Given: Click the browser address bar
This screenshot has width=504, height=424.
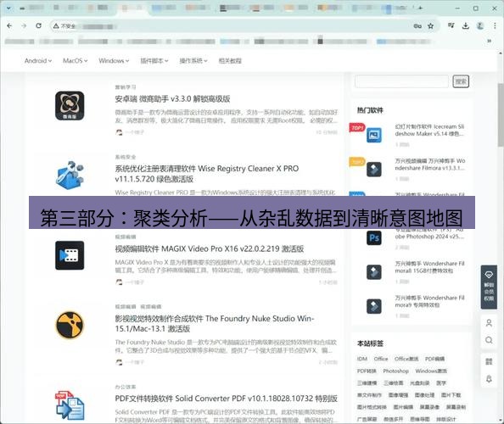Looking at the screenshot, I should click(x=244, y=26).
